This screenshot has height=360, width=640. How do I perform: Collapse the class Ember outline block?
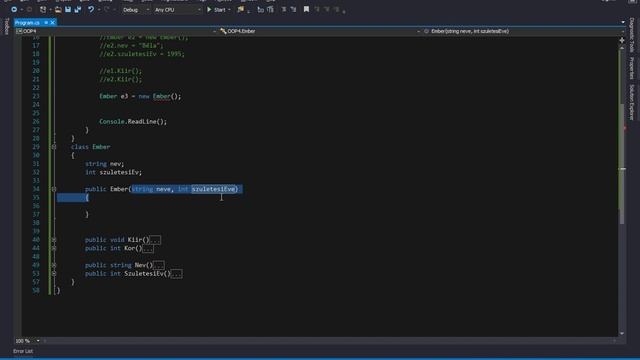pos(54,147)
